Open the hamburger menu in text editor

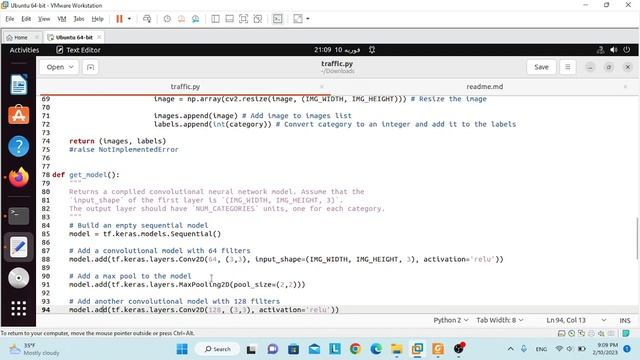567,67
